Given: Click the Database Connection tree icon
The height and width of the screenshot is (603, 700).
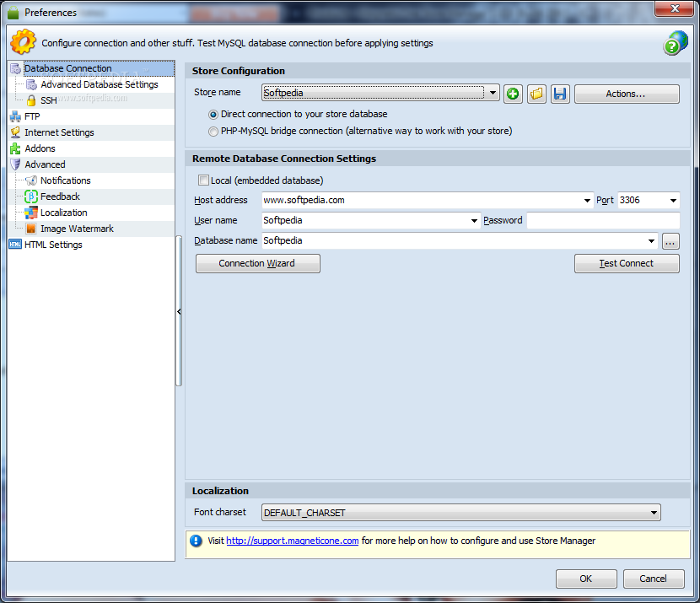Looking at the screenshot, I should 16,68.
